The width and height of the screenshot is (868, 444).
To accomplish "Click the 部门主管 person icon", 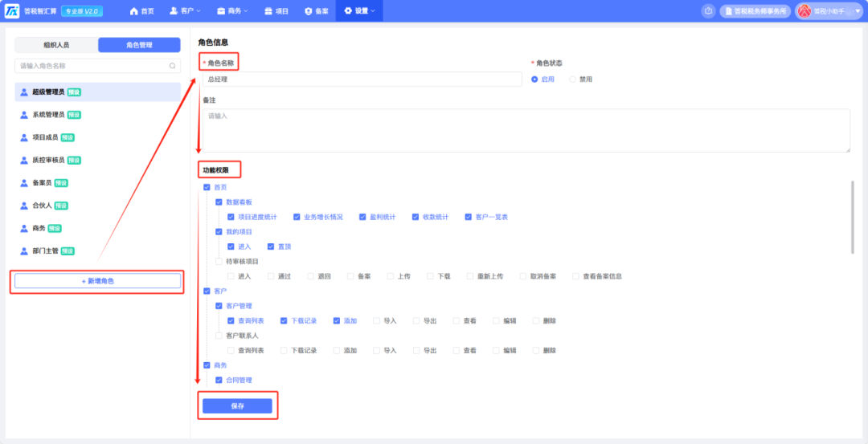I will click(24, 251).
